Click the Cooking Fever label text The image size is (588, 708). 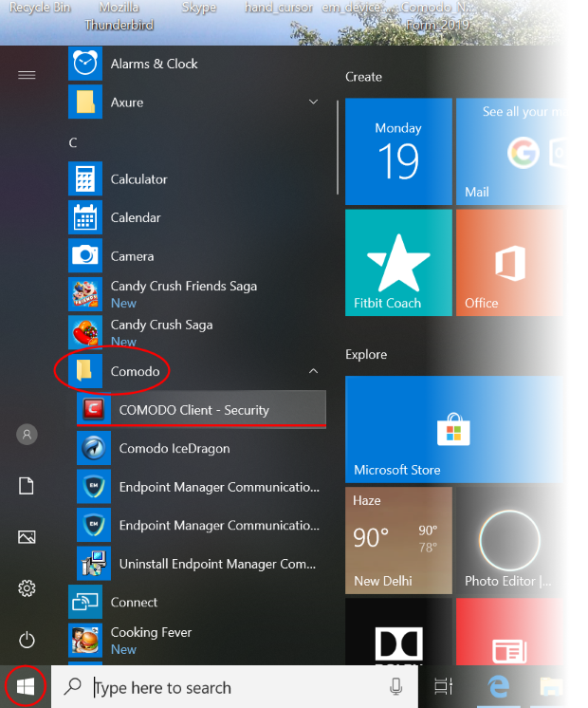point(151,632)
